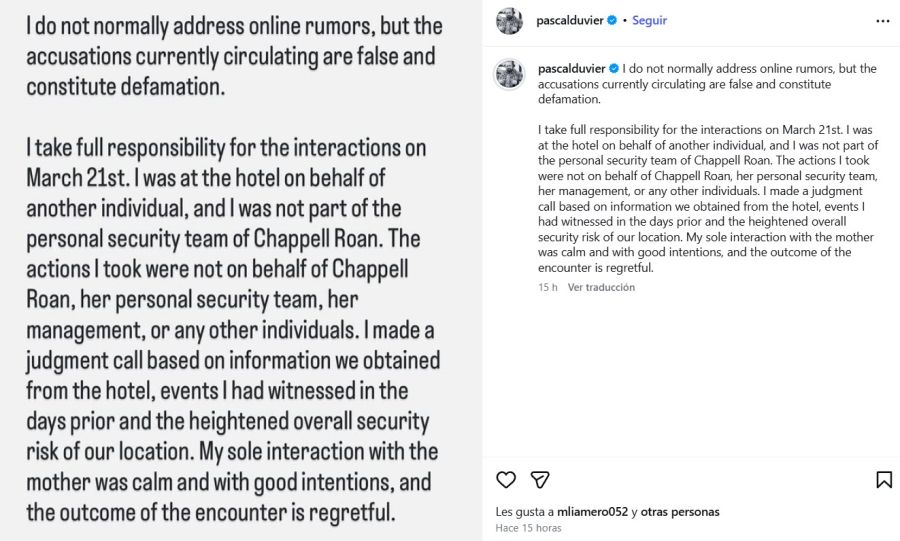Like the post with the heart icon
900x541 pixels.
(506, 480)
